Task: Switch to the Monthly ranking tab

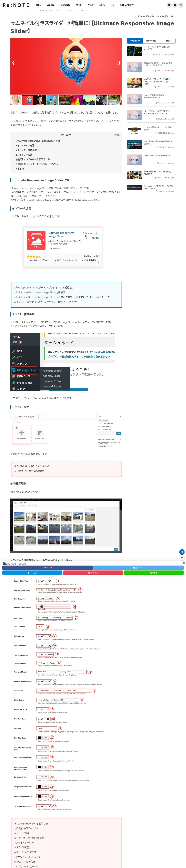Action: click(x=151, y=41)
